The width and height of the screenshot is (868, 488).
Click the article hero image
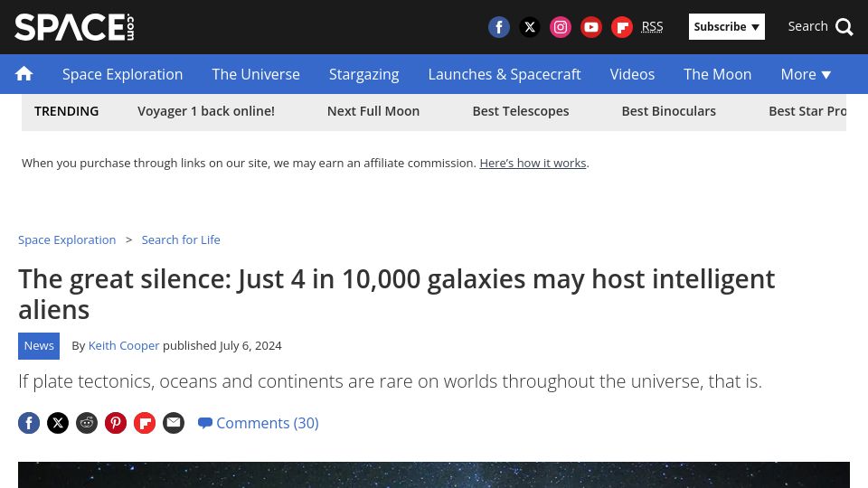click(434, 474)
